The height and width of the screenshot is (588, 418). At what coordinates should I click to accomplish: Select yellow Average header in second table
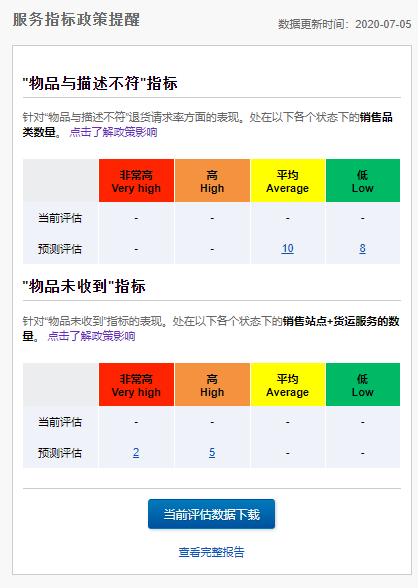pyautogui.click(x=288, y=384)
